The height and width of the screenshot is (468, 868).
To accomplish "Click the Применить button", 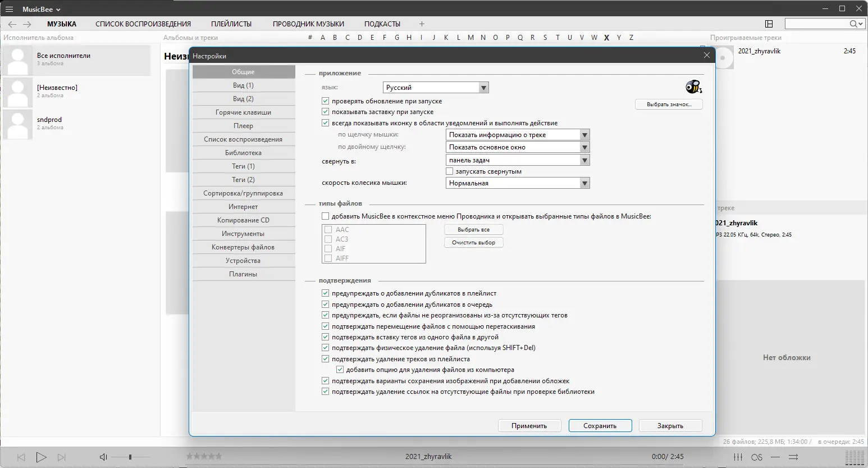I will pyautogui.click(x=529, y=426).
